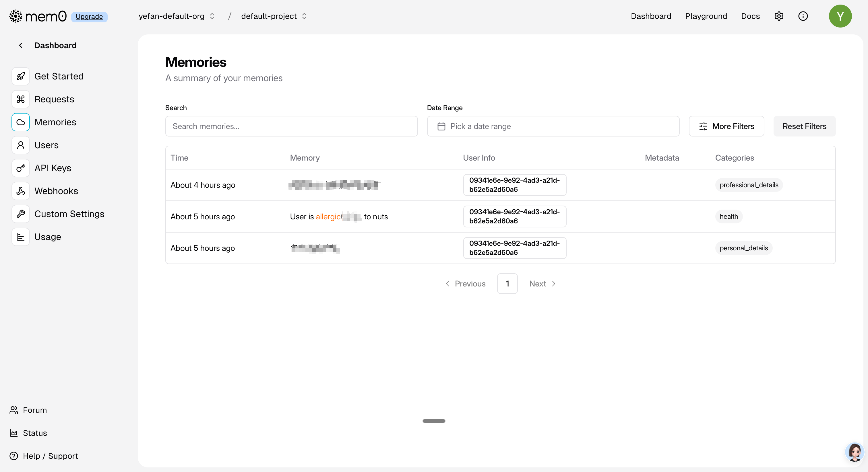Open the settings gear icon
868x472 pixels.
click(779, 16)
